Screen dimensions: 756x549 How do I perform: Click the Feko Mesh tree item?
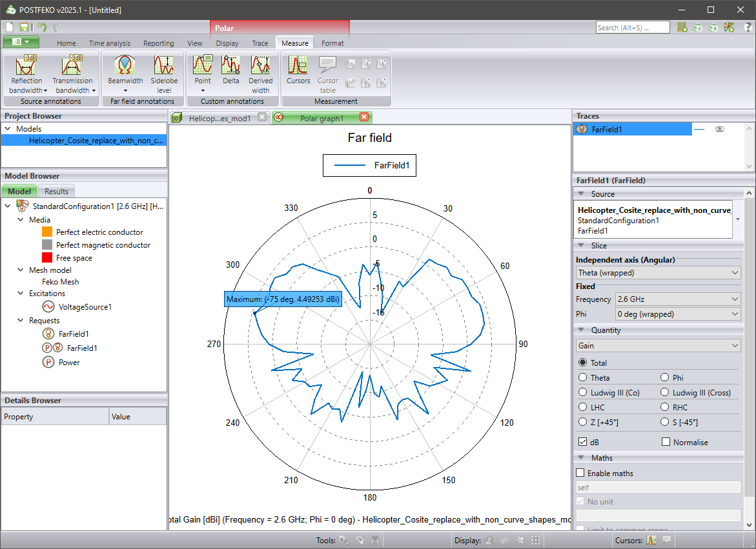(60, 282)
